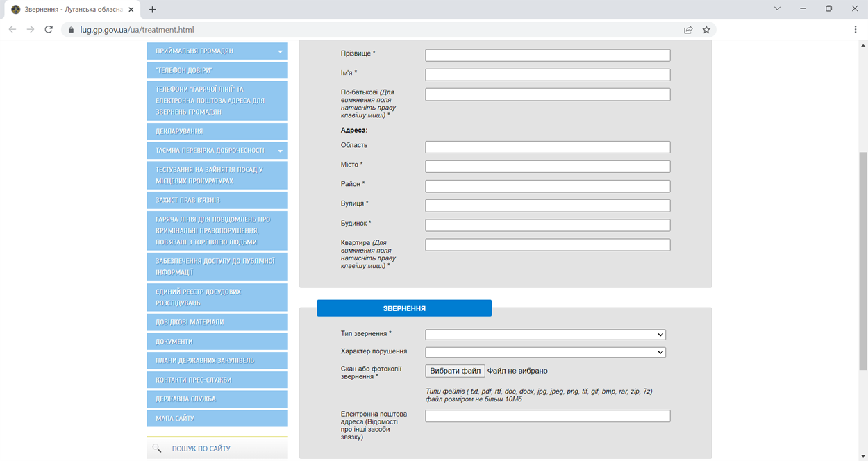Click the Адреса: section label

point(354,130)
